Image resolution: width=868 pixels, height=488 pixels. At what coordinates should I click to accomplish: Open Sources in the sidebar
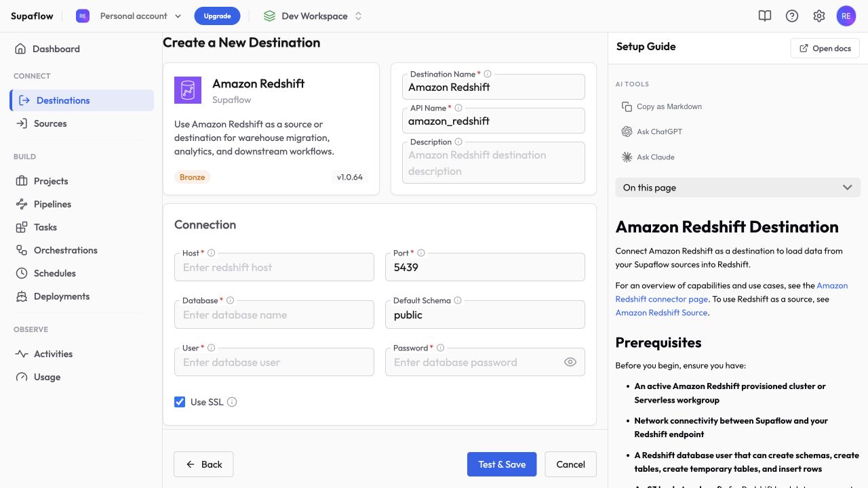pos(81,123)
